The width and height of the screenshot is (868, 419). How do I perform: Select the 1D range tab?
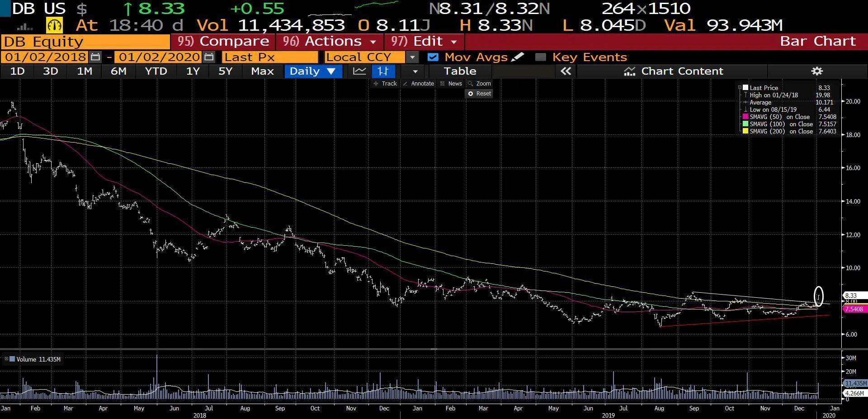click(17, 71)
